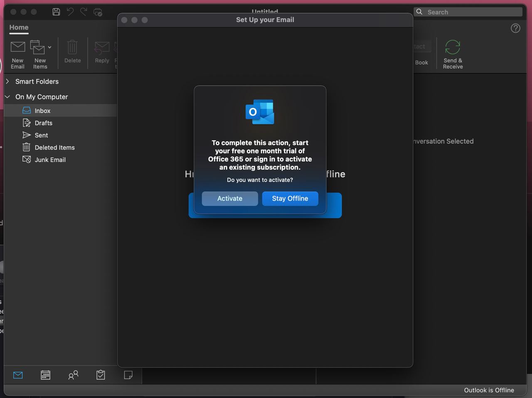Select the Inbox folder
The width and height of the screenshot is (532, 398).
[x=61, y=111]
